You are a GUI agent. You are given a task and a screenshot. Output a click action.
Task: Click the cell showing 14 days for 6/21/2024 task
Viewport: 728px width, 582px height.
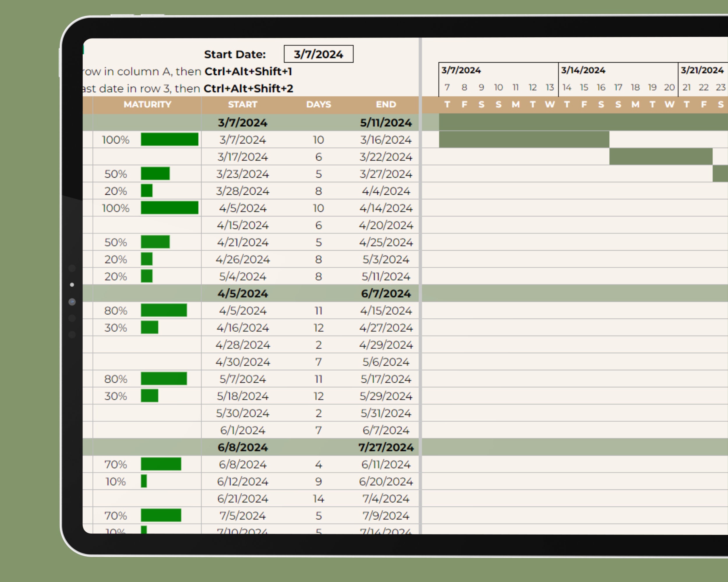click(x=318, y=498)
